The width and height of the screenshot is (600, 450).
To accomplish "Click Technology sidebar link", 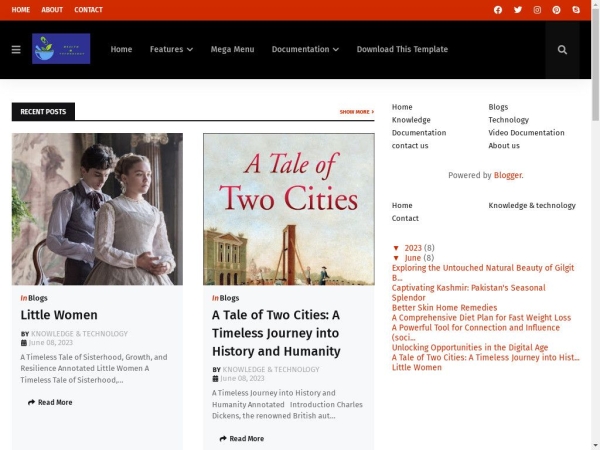I will (509, 120).
